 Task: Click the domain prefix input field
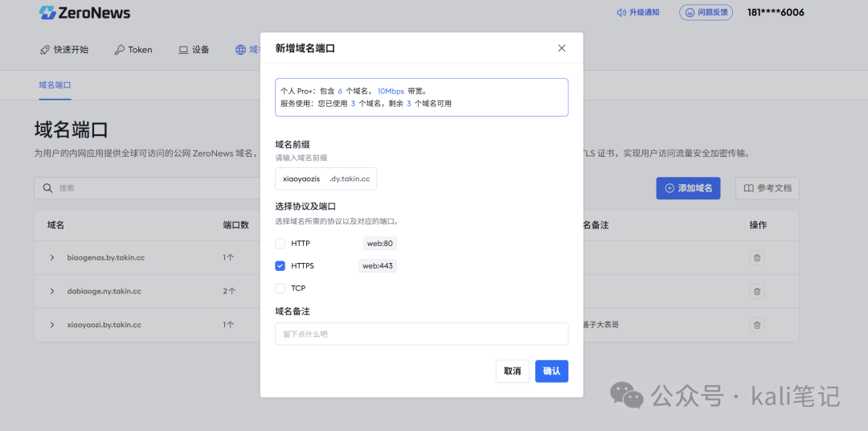pyautogui.click(x=301, y=179)
